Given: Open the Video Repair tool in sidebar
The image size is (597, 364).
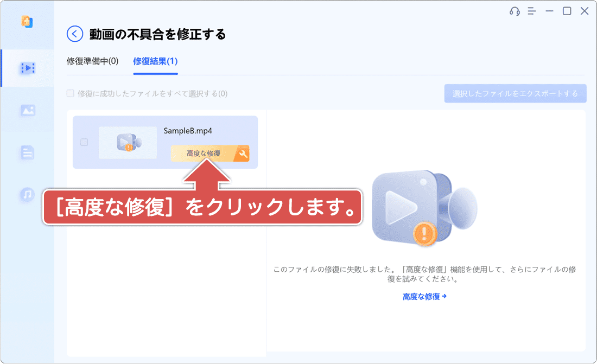Looking at the screenshot, I should point(27,68).
